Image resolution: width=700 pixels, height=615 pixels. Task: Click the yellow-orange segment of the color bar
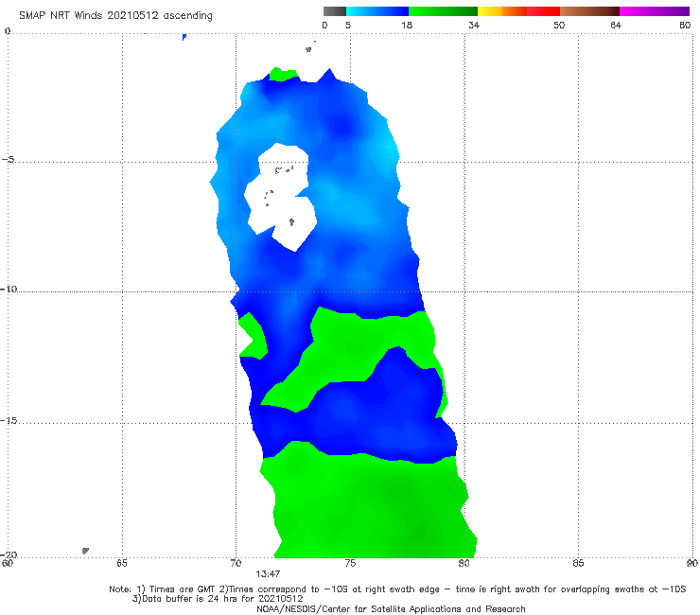point(501,11)
